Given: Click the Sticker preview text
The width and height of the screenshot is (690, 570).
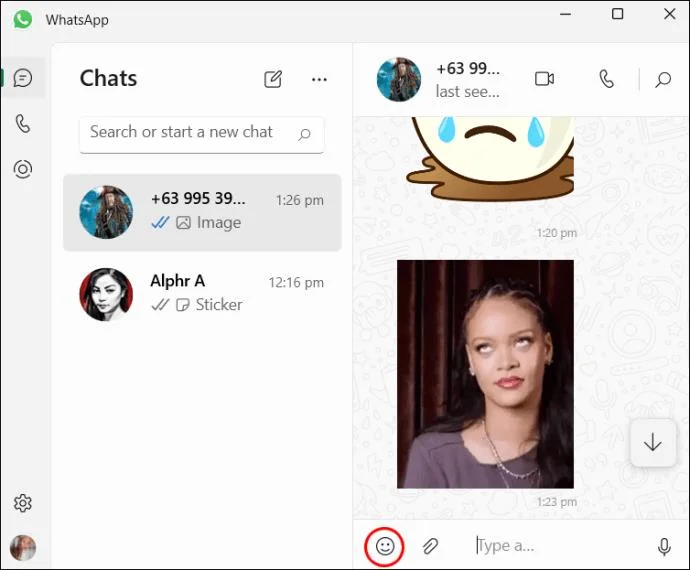Looking at the screenshot, I should (x=219, y=305).
